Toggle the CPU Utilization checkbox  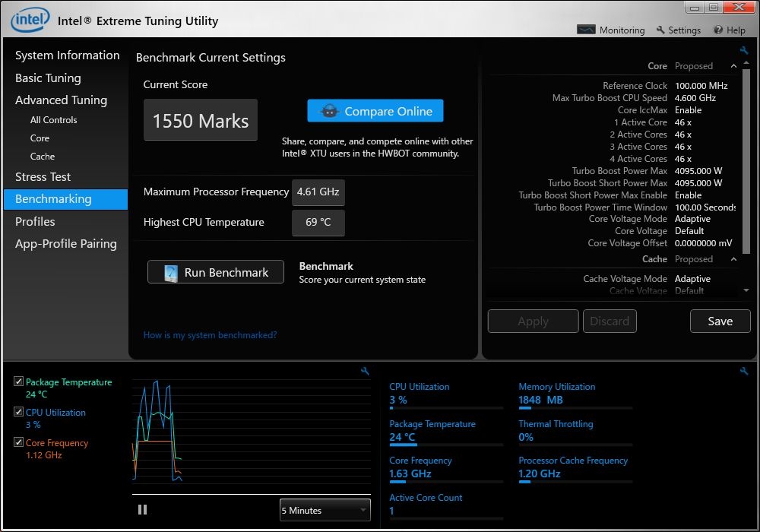19,413
